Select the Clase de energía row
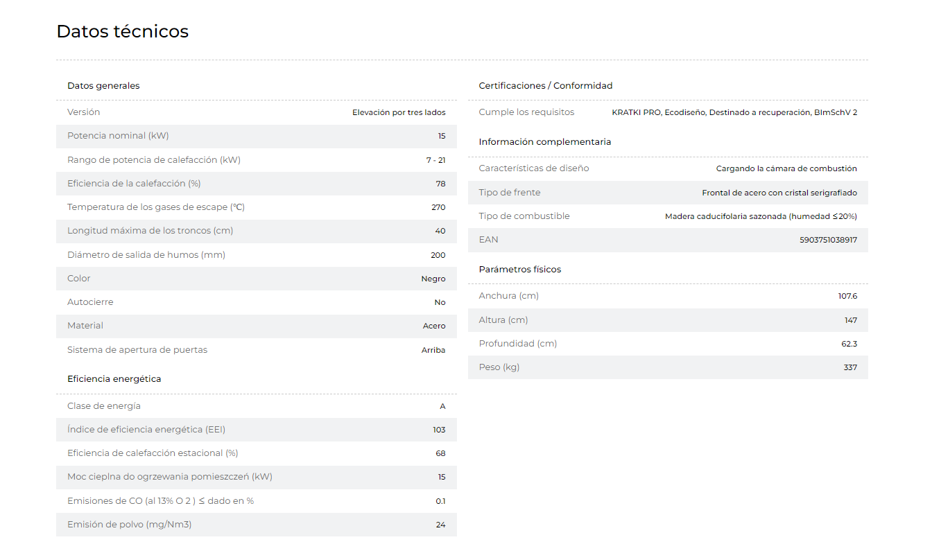The width and height of the screenshot is (932, 560). click(257, 406)
